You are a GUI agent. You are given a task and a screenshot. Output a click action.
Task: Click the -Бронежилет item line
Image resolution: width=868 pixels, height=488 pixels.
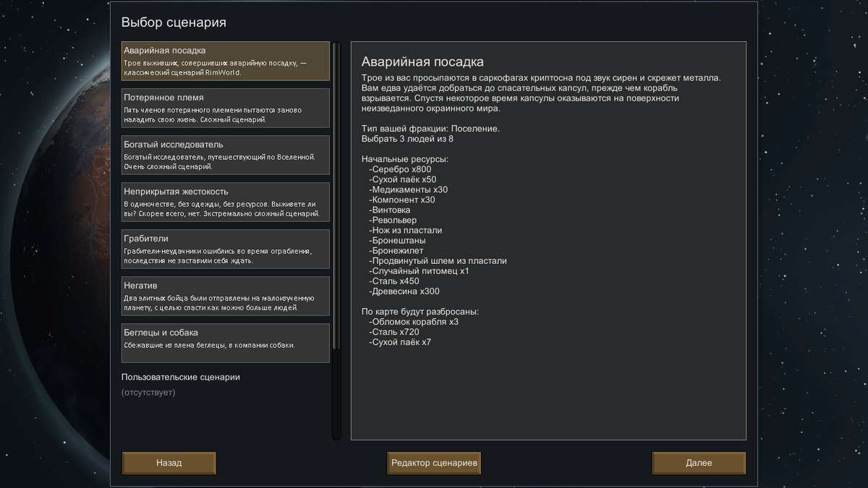[396, 250]
